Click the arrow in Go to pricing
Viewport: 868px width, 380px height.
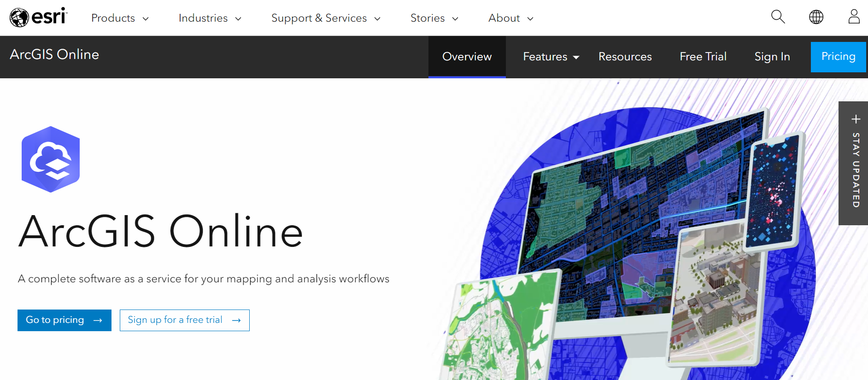coord(98,321)
